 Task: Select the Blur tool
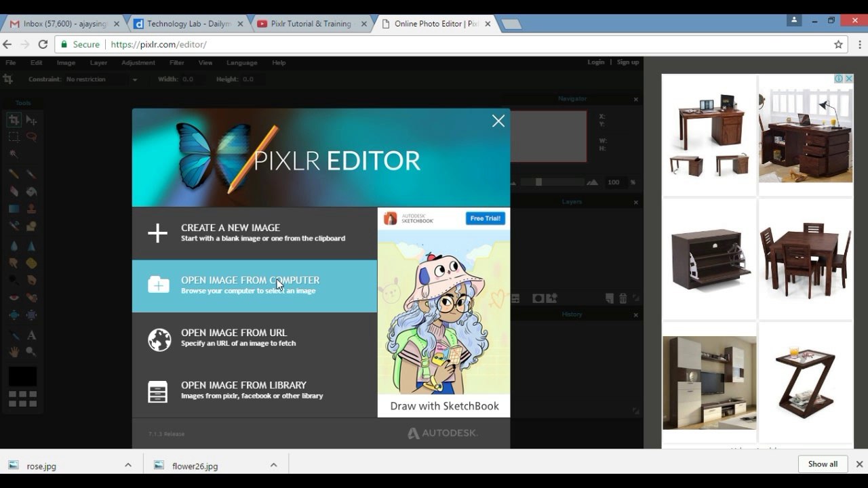pyautogui.click(x=14, y=246)
